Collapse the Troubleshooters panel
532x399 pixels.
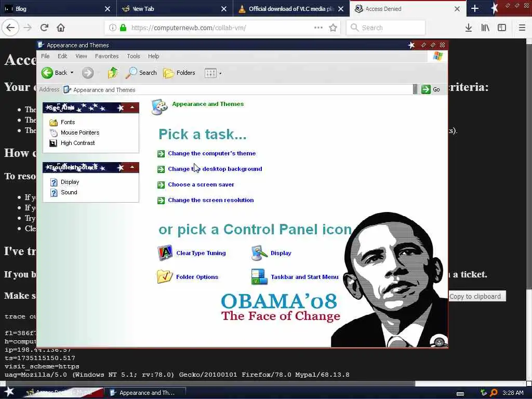pyautogui.click(x=132, y=167)
